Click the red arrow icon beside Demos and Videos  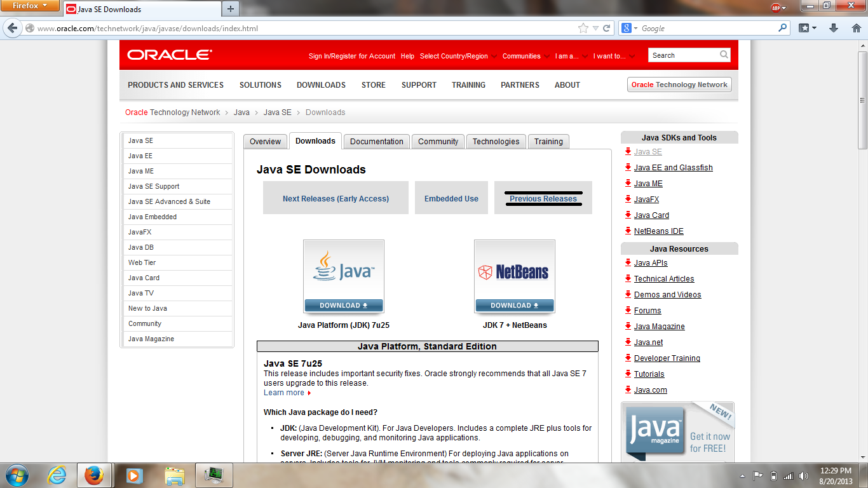pos(628,294)
